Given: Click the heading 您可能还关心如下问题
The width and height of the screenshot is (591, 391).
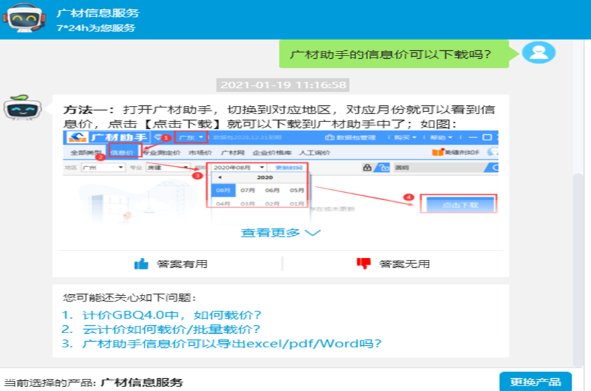Looking at the screenshot, I should (x=129, y=298).
